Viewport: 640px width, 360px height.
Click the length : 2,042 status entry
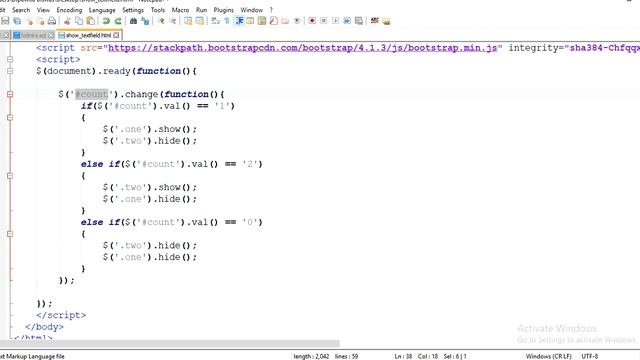pos(311,356)
